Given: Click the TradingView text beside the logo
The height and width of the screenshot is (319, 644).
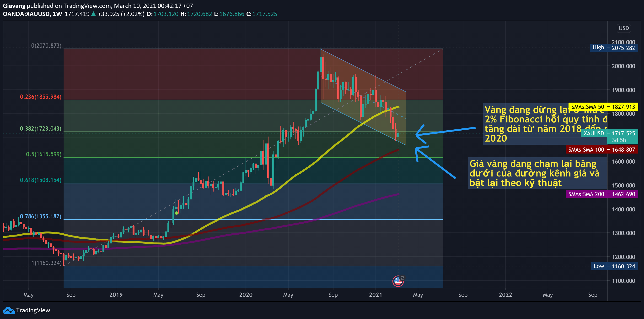Looking at the screenshot, I should pos(33,310).
